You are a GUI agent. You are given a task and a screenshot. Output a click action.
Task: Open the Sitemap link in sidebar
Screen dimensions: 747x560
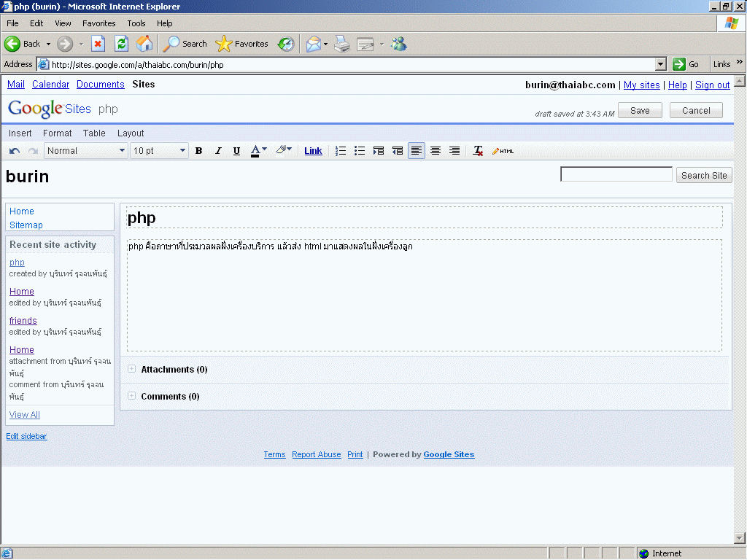pos(26,225)
